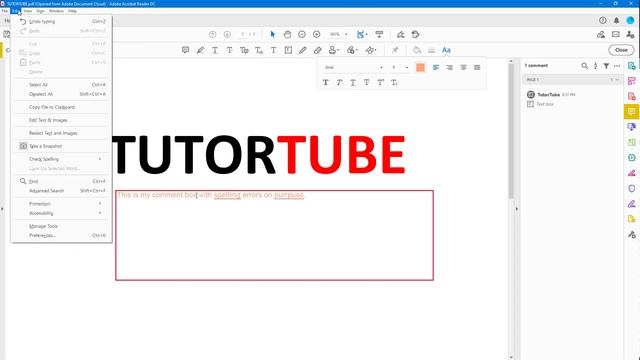The height and width of the screenshot is (360, 640).
Task: Click the orange text color swatch
Action: 420,67
